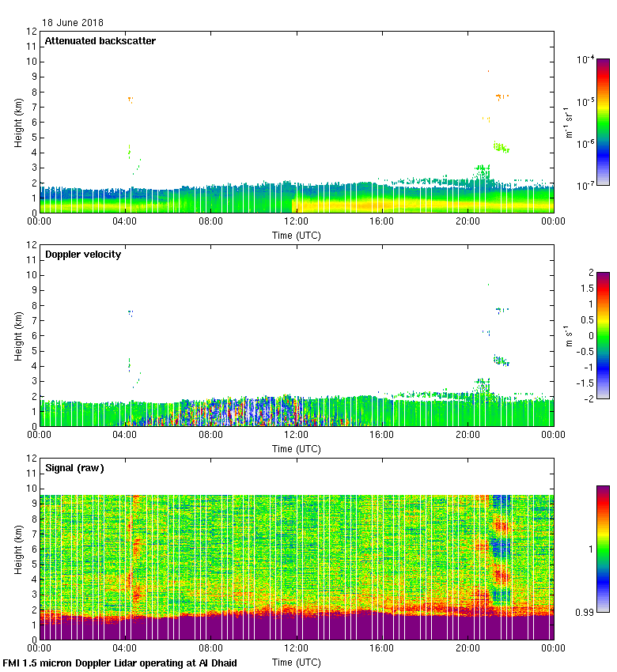Click the 18 June 2018 date label
This screenshot has width=617, height=672.
point(73,23)
